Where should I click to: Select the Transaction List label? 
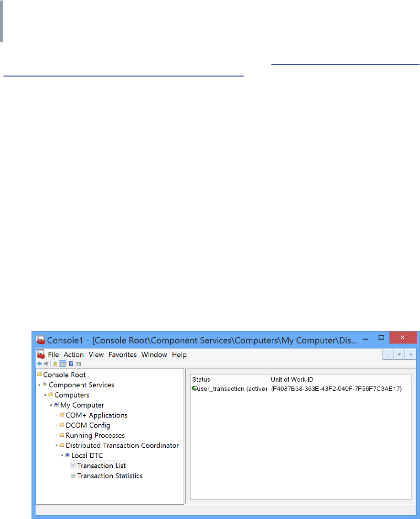[101, 466]
